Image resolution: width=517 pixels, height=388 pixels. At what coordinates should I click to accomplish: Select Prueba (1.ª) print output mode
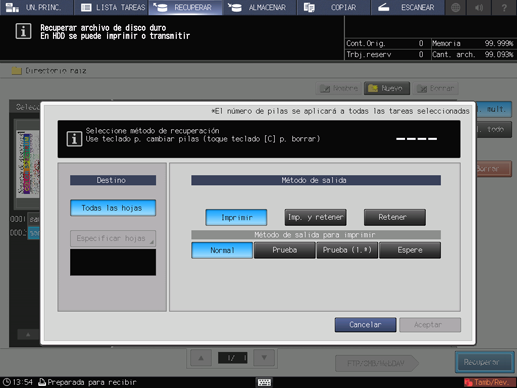(x=347, y=250)
